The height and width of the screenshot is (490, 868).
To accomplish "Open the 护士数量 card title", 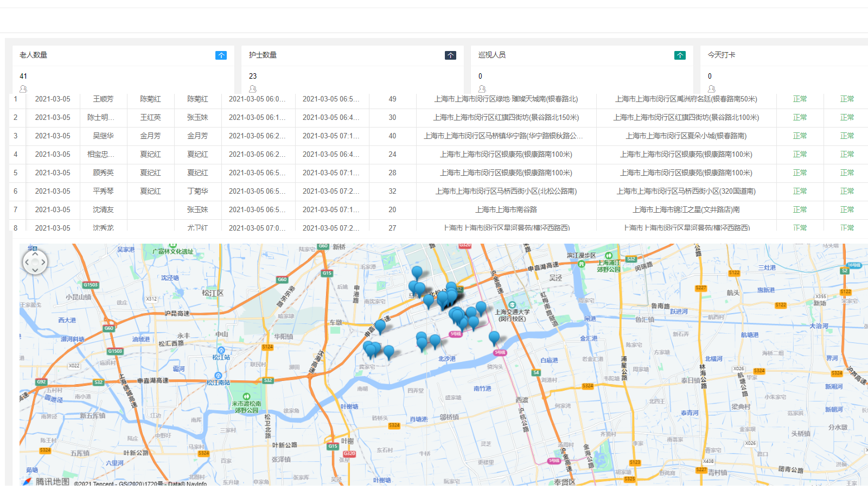I will pos(263,55).
